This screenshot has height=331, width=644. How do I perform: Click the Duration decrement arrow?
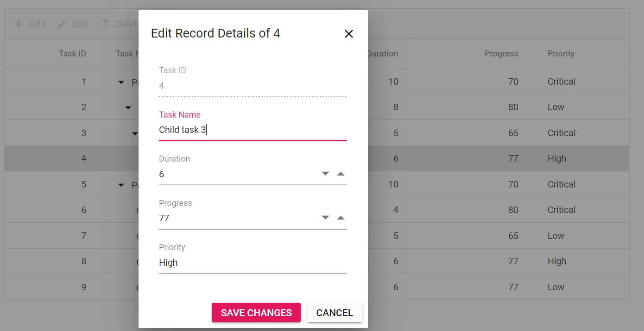tap(325, 173)
